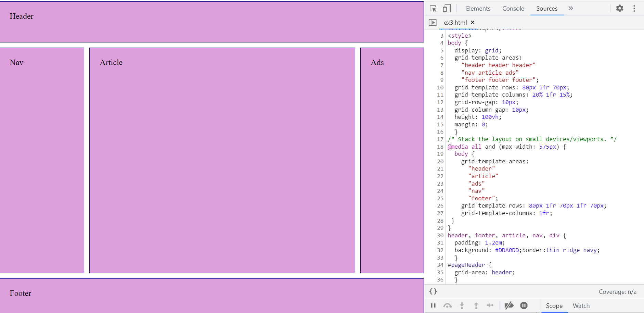644x313 pixels.
Task: Expand more DevTools tabs chevron
Action: tap(571, 8)
